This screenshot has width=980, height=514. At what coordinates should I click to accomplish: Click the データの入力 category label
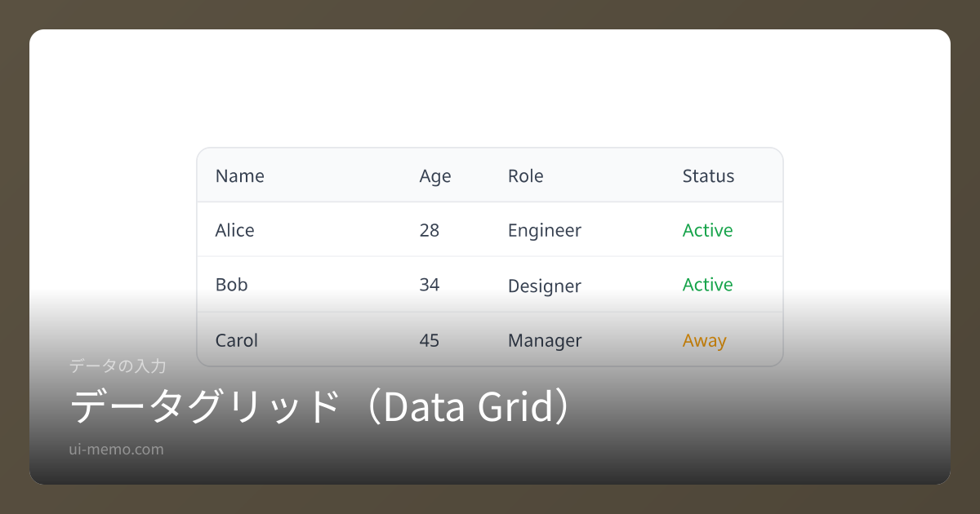[x=118, y=367]
